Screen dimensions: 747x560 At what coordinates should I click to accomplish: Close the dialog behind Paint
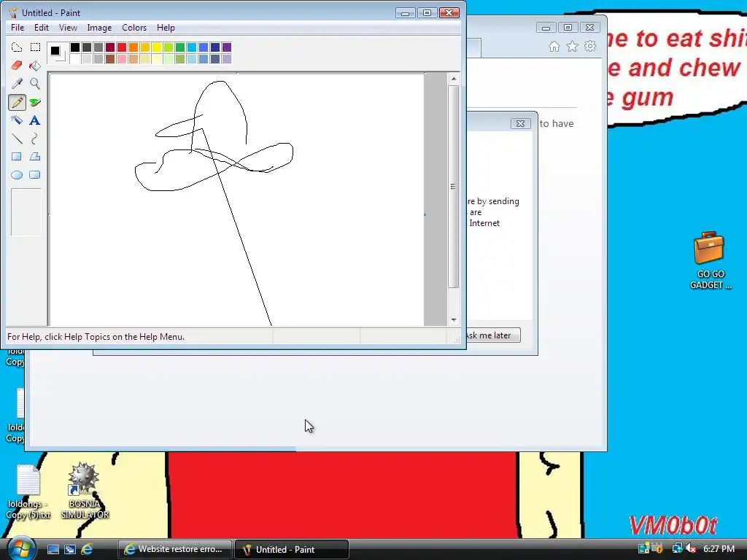pyautogui.click(x=520, y=123)
